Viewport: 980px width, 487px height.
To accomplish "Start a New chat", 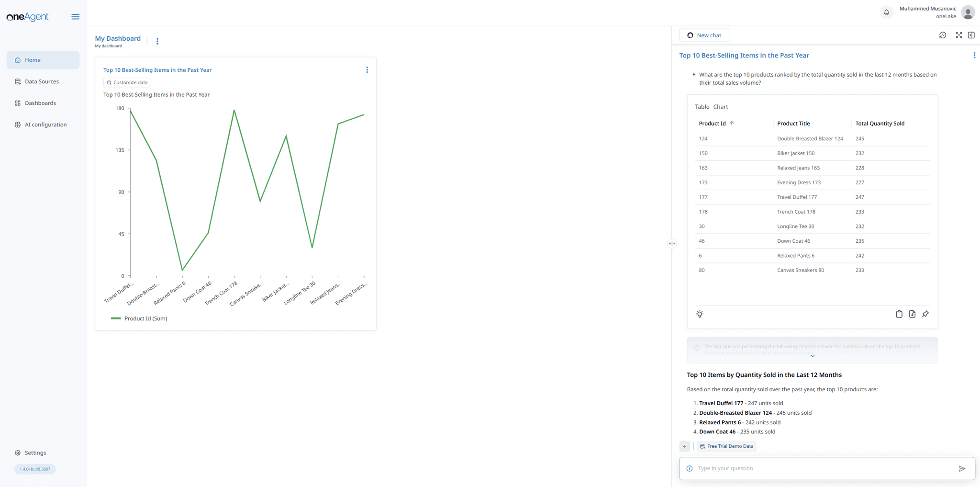I will (x=704, y=35).
